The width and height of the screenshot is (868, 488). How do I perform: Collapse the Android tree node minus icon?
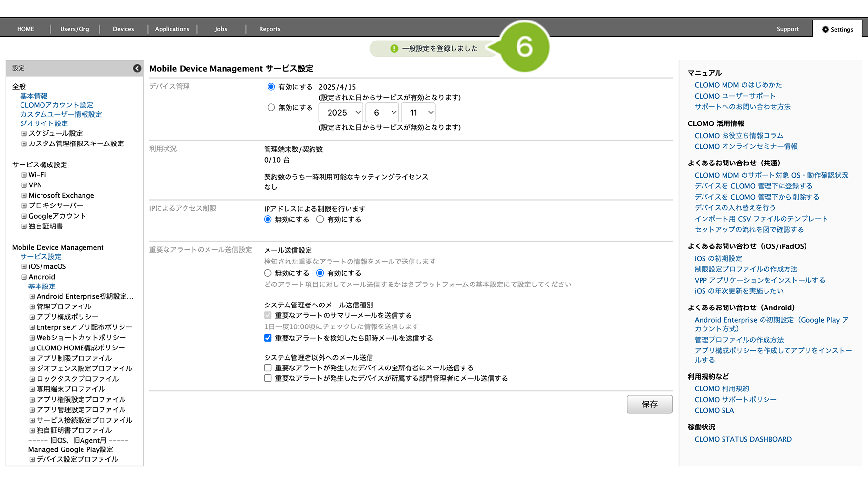(x=24, y=277)
